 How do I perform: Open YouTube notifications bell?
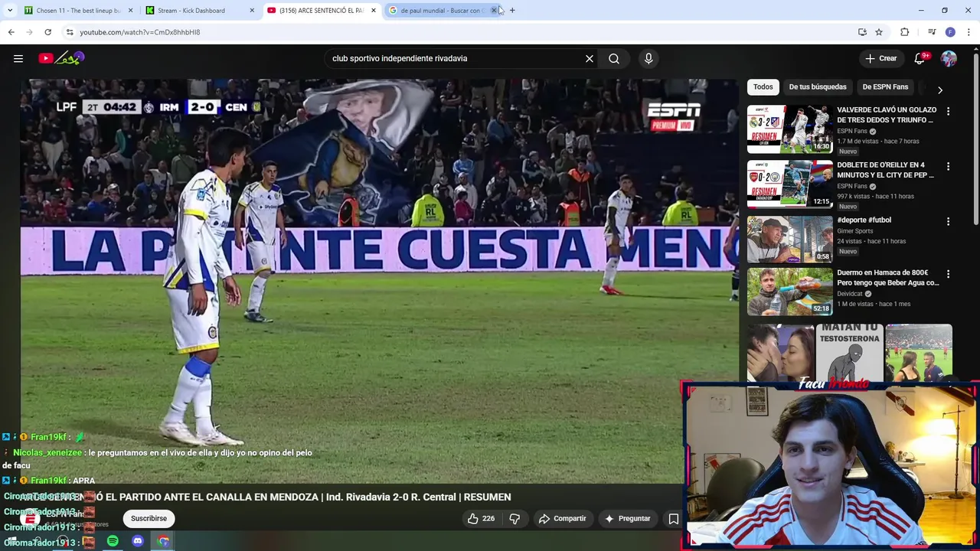pos(920,58)
